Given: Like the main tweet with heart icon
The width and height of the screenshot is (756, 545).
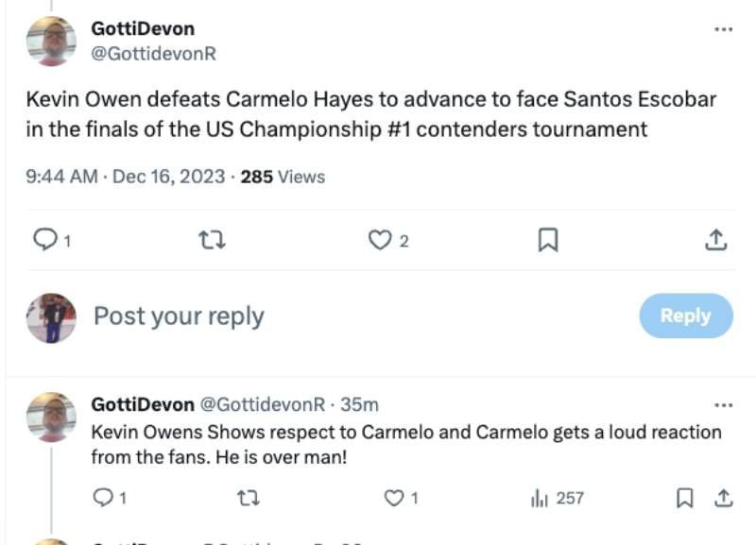Looking at the screenshot, I should (x=380, y=241).
